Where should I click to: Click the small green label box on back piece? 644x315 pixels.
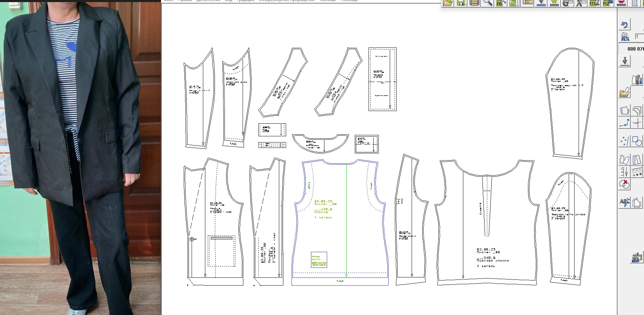319,260
